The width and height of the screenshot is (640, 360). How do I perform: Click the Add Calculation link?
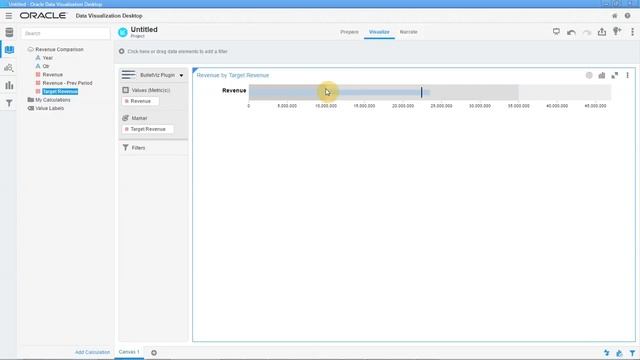(x=92, y=352)
